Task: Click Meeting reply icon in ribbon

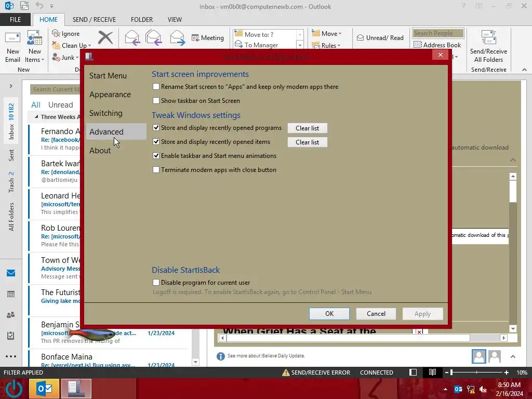Action: 208,37
